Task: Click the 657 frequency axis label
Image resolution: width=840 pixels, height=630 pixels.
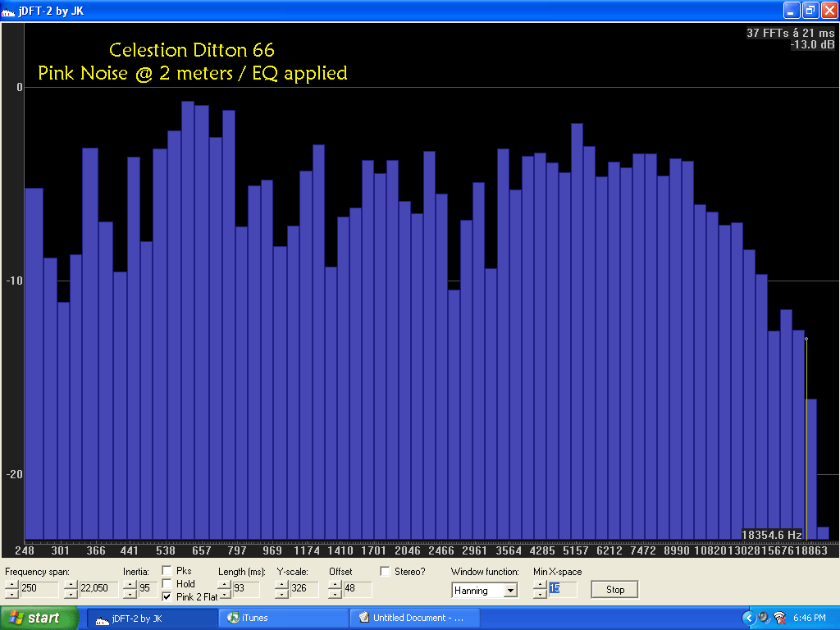Action: 202,550
